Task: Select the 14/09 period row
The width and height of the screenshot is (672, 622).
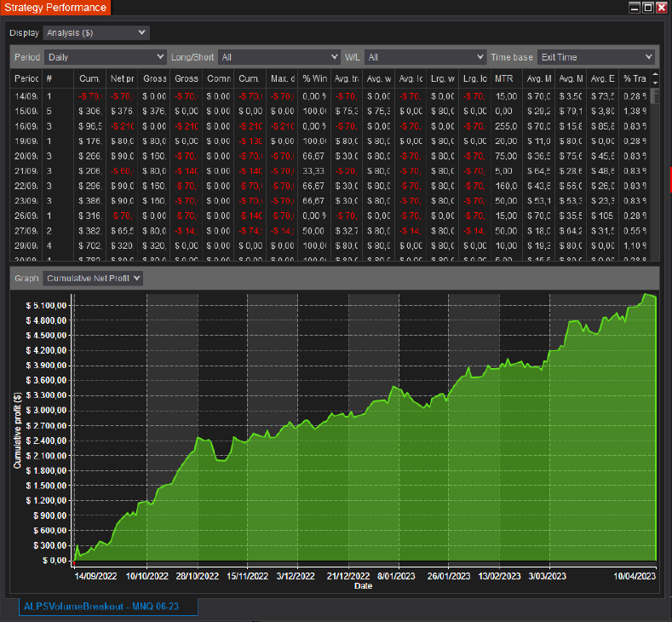Action: (330, 96)
